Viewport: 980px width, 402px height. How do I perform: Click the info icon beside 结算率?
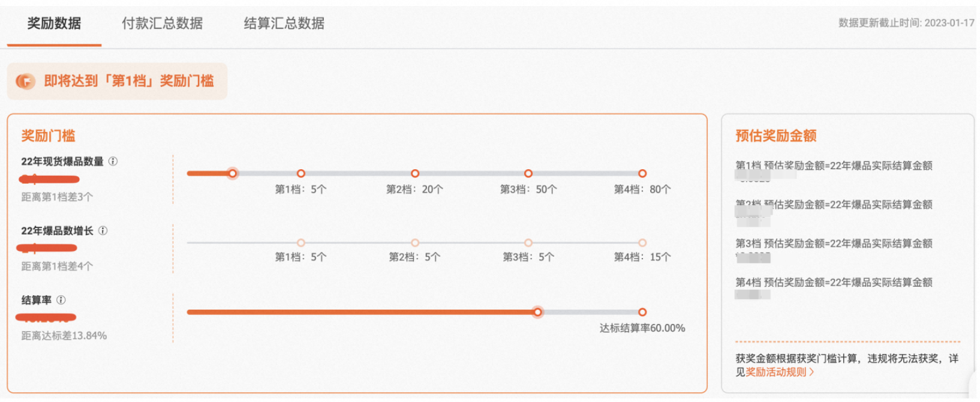pos(61,300)
